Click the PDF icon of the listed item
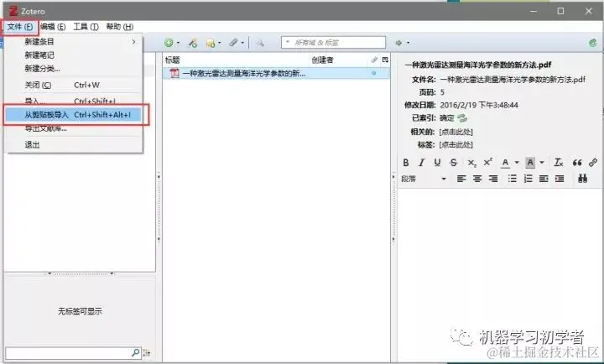 [x=174, y=73]
